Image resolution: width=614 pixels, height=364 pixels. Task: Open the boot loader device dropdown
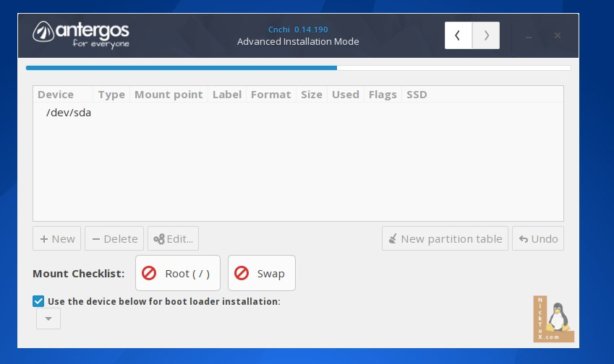point(48,318)
